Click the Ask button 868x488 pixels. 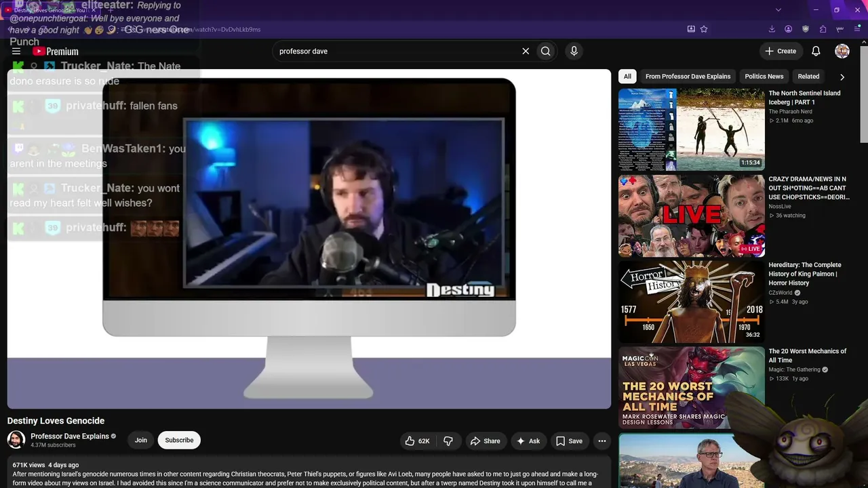tap(528, 441)
